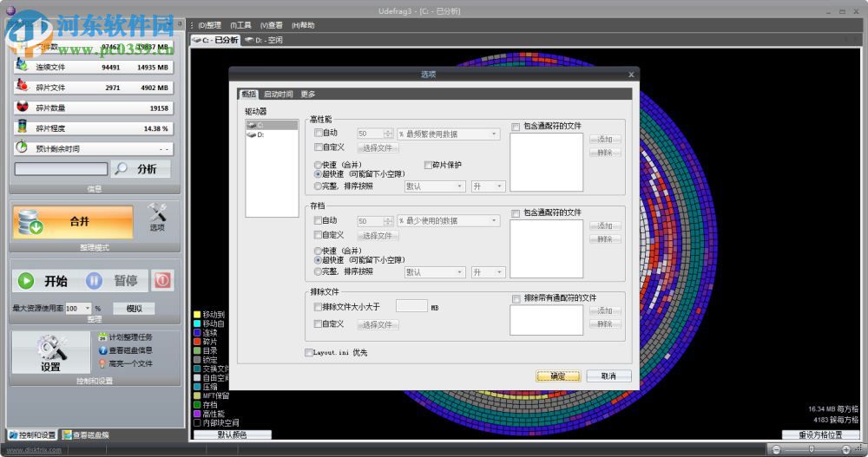Select the D: drive in 驱动器 list
This screenshot has width=868, height=457.
(x=271, y=134)
